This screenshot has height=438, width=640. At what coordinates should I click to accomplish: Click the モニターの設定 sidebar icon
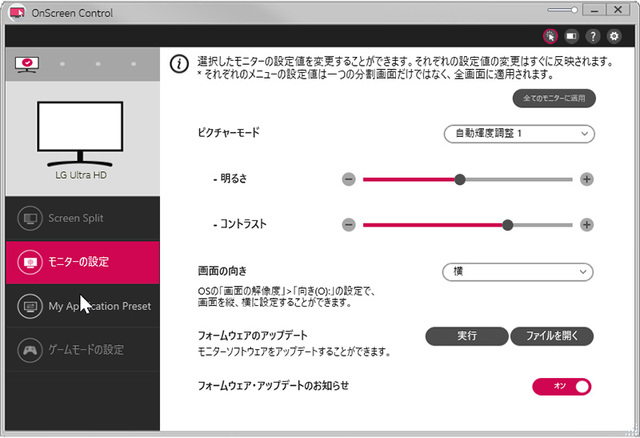pyautogui.click(x=30, y=262)
